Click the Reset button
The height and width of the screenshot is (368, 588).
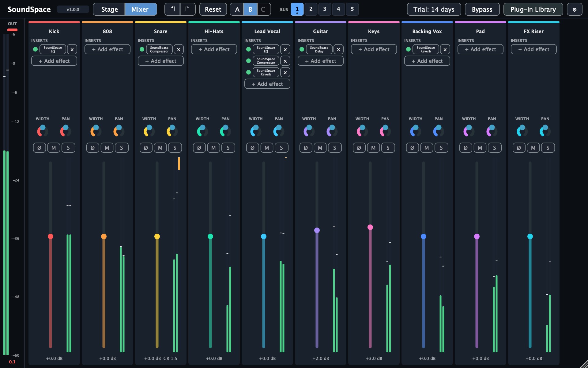coord(213,9)
